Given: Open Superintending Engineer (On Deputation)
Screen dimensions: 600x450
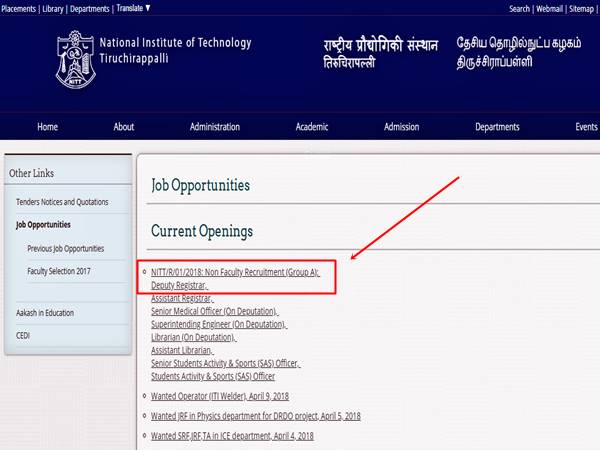Looking at the screenshot, I should [x=218, y=324].
